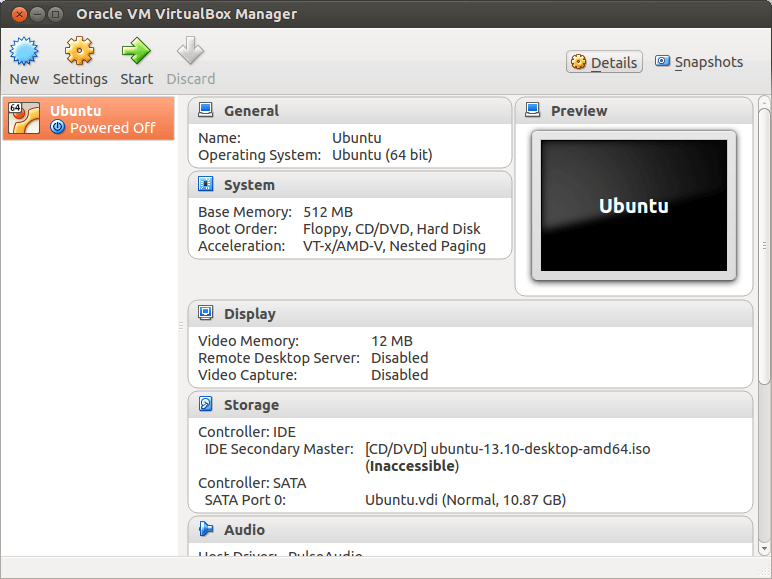Select Ubuntu 64-bit VM icon in list
Screen dimensions: 772x579
(x=24, y=118)
